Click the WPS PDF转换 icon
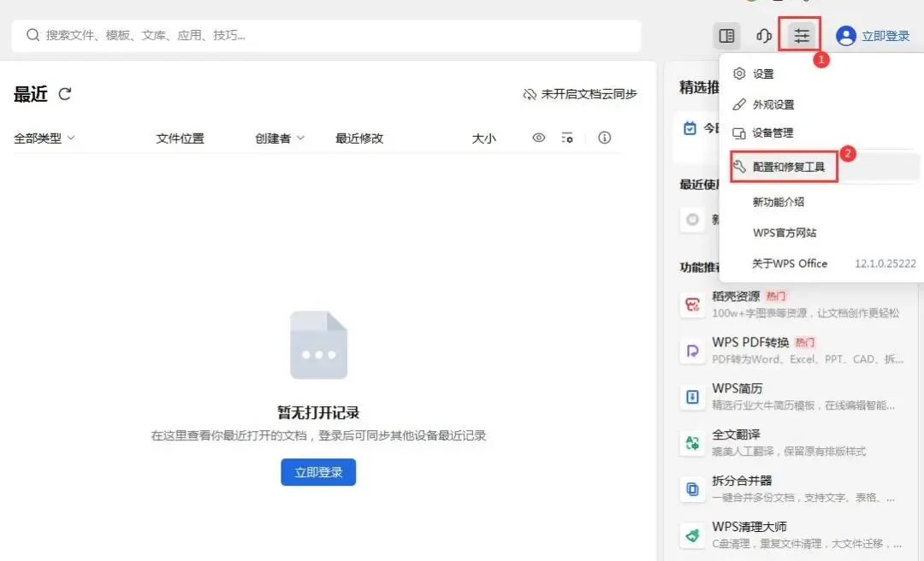The width and height of the screenshot is (924, 561). 692,351
